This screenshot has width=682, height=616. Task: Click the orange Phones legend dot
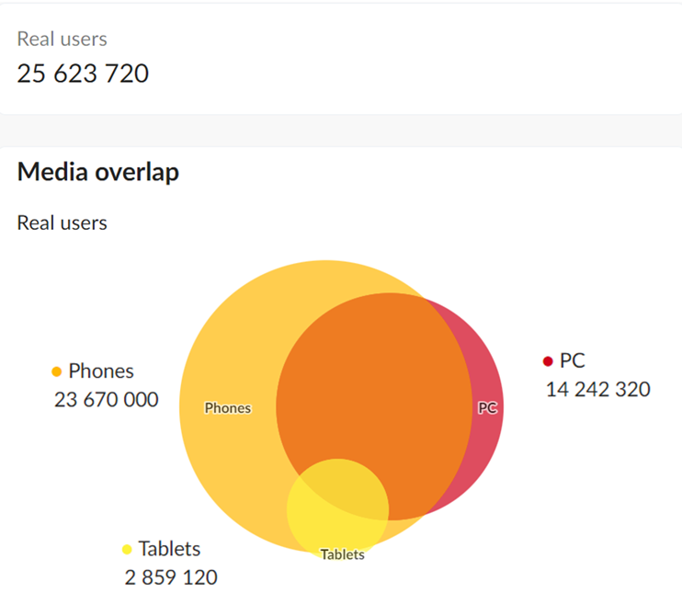click(57, 371)
